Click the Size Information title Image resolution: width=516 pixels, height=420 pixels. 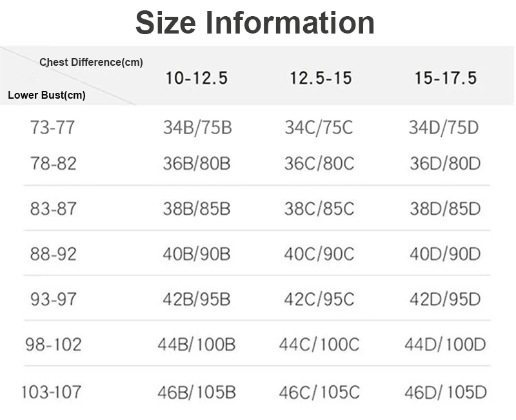point(255,23)
